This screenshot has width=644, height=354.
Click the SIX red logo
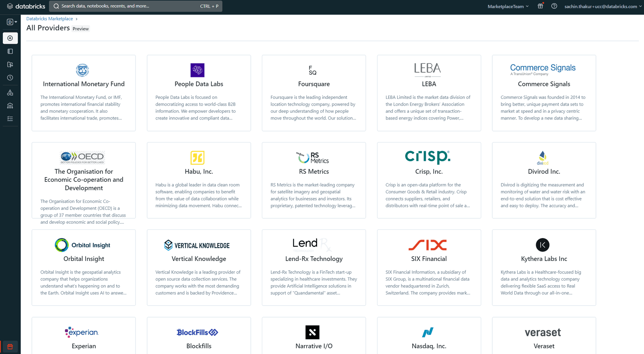coord(428,245)
